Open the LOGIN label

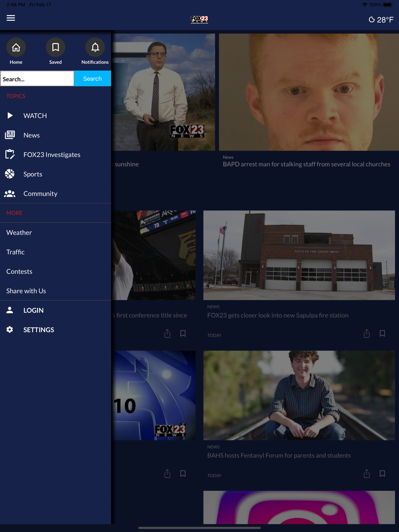[x=34, y=310]
